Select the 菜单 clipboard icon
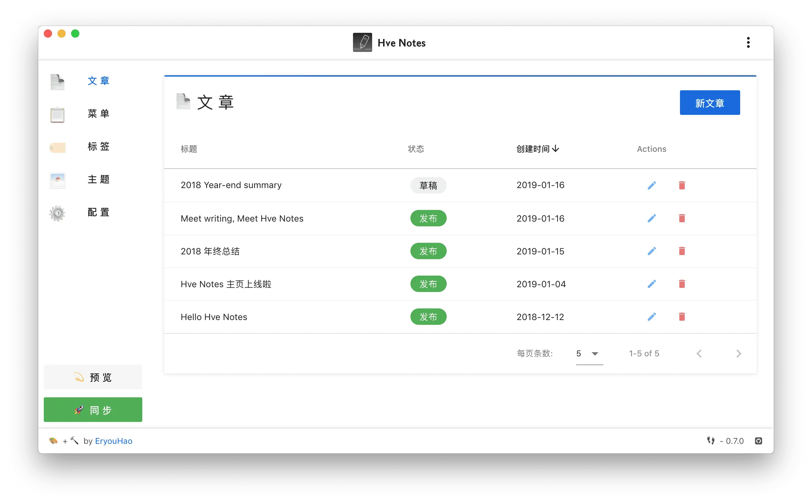 (x=57, y=115)
